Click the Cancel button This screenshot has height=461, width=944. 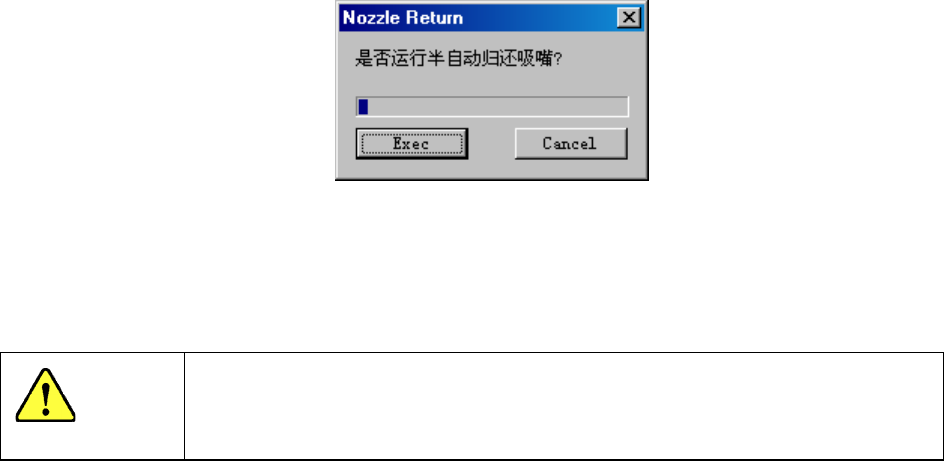click(571, 143)
